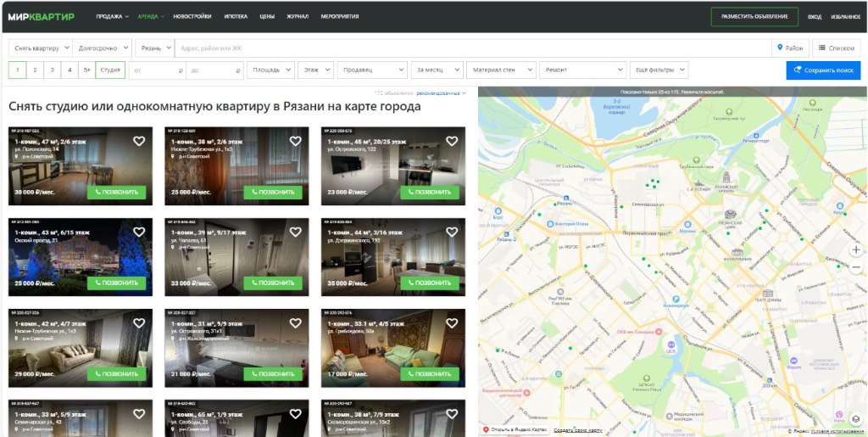Toggle the 3-room filter
Screen dimensions: 868x437
[52, 70]
